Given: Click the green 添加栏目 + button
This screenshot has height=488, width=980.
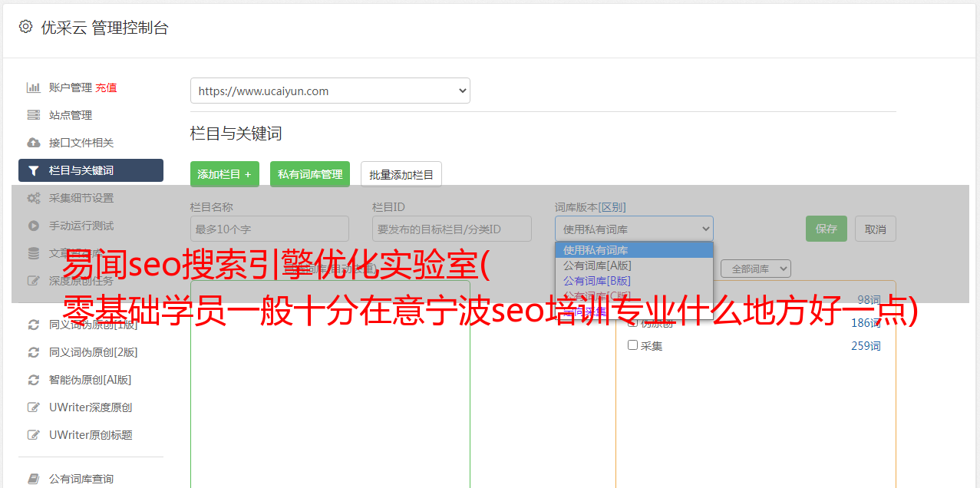Looking at the screenshot, I should 225,174.
